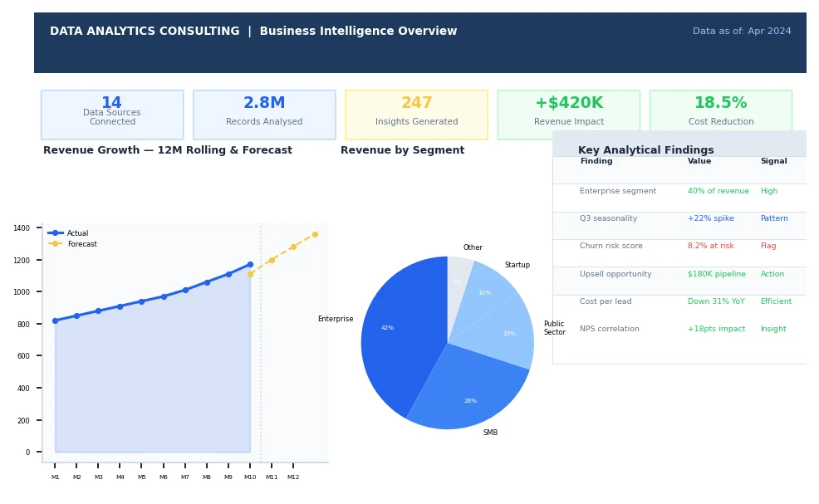Image resolution: width=819 pixels, height=504 pixels.
Task: Select the "Upsell opportunity" finding cell
Action: 615,274
